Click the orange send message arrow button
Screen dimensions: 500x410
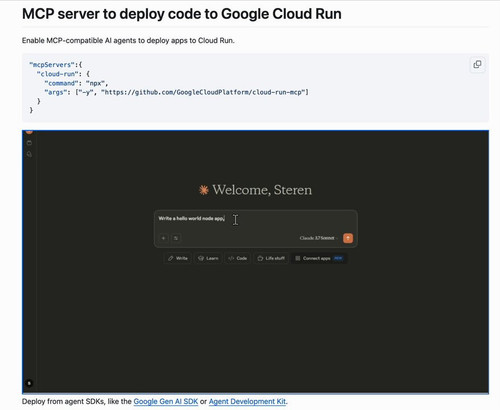coord(348,238)
